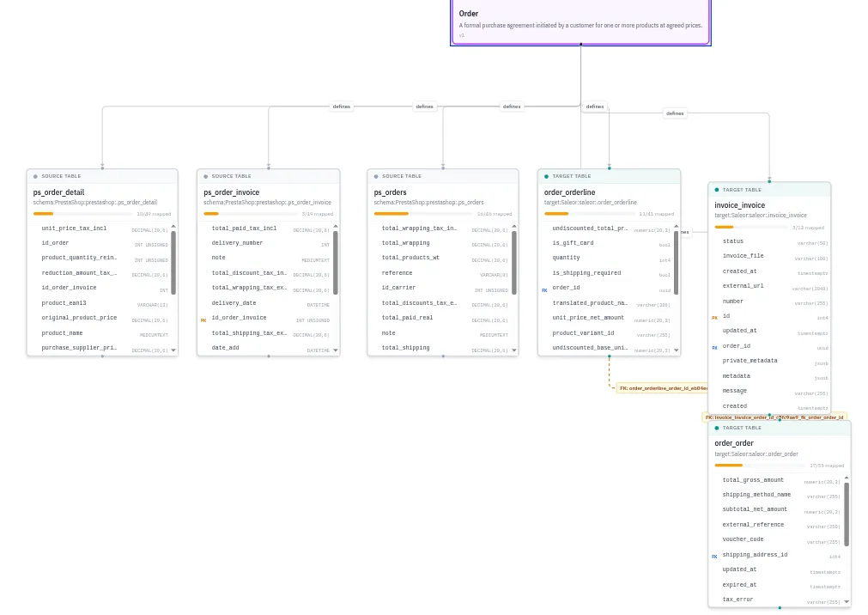Click the PK key icon beside id_order_invoice in ps_order_invoice
The height and width of the screenshot is (615, 868).
click(x=203, y=320)
